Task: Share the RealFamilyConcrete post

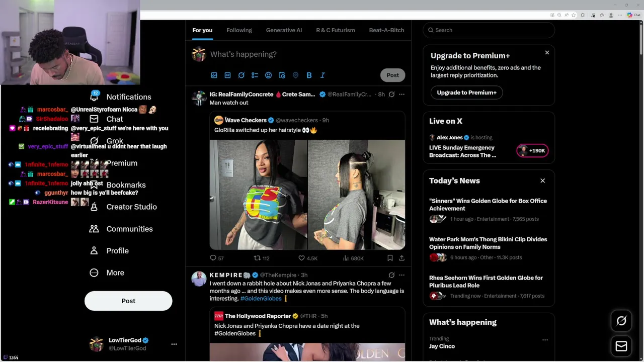Action: (401, 258)
